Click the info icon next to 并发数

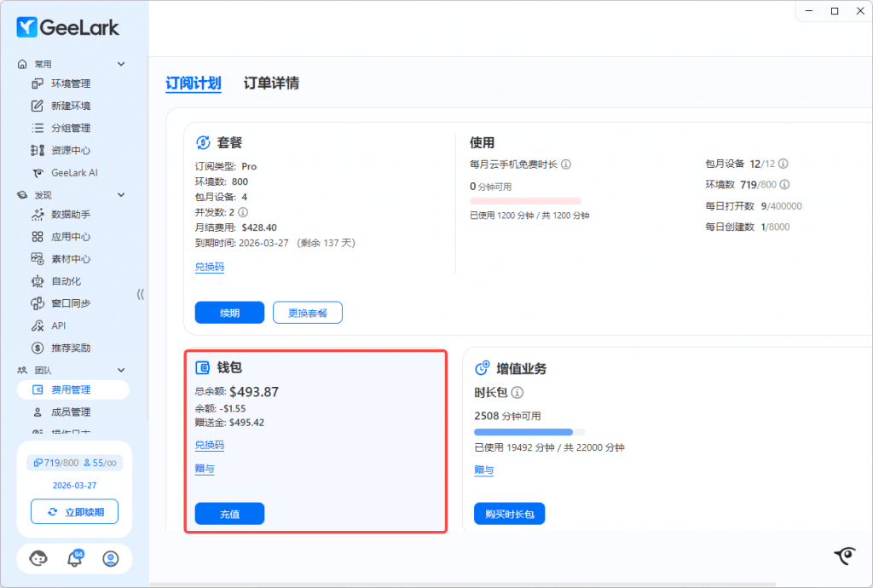(x=243, y=212)
